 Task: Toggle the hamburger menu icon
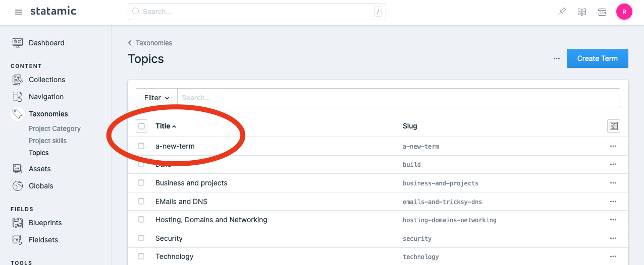(x=19, y=12)
